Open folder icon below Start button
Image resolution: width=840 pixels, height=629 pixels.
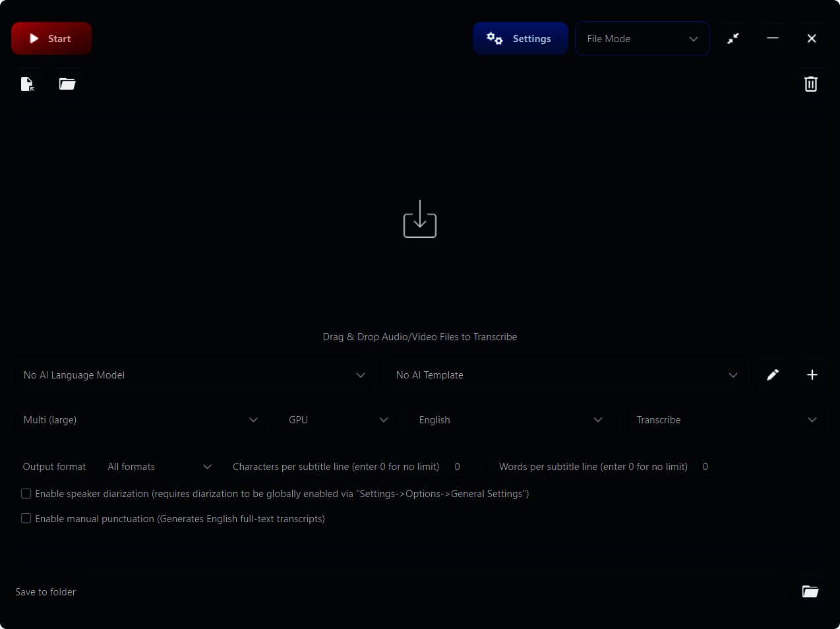click(67, 84)
